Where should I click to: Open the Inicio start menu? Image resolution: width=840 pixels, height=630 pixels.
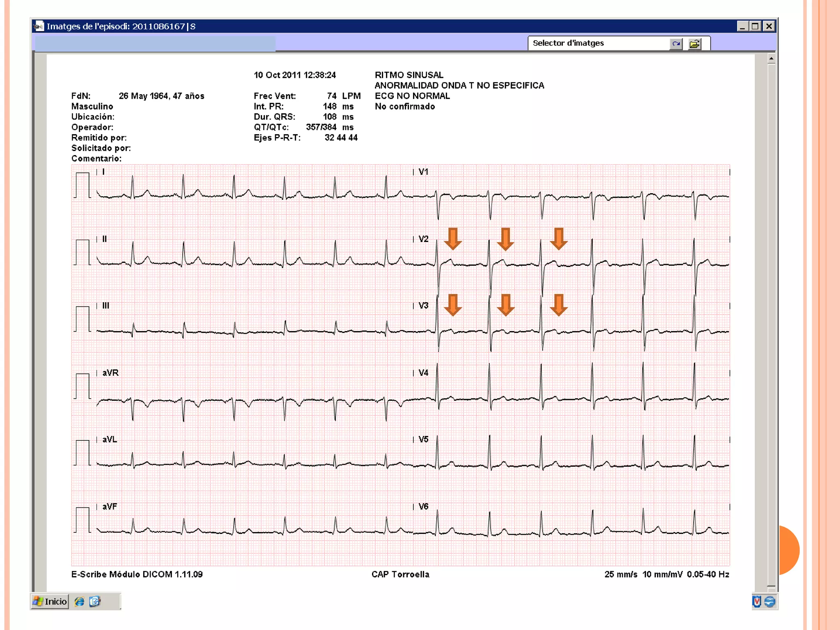click(50, 601)
